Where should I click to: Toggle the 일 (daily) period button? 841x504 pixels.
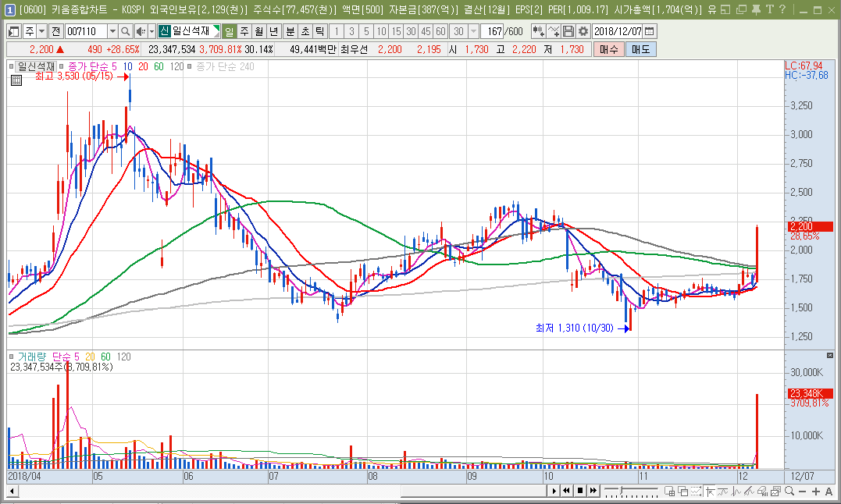[230, 31]
